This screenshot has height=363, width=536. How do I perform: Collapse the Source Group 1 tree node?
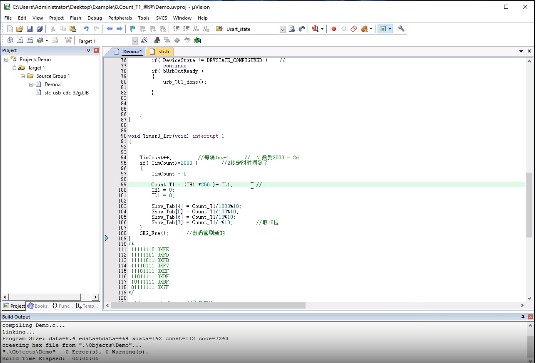click(x=23, y=76)
